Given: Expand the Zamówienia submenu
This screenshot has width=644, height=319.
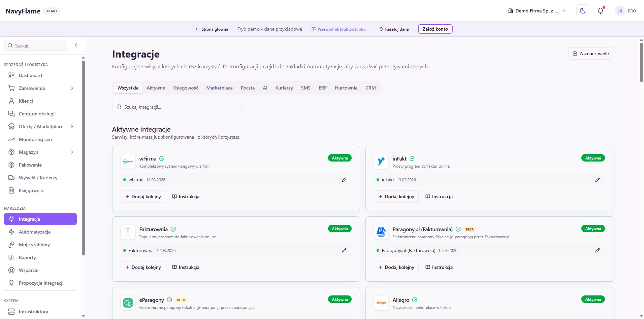Looking at the screenshot, I should click(72, 88).
